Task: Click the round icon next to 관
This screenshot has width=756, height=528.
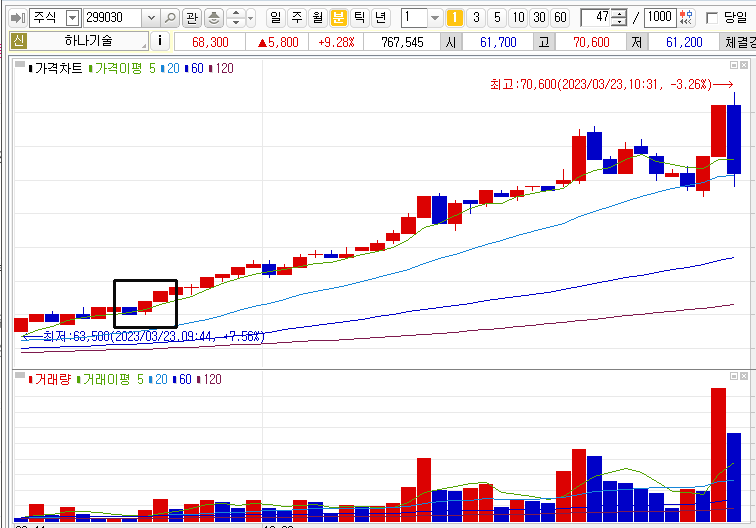Action: 214,18
